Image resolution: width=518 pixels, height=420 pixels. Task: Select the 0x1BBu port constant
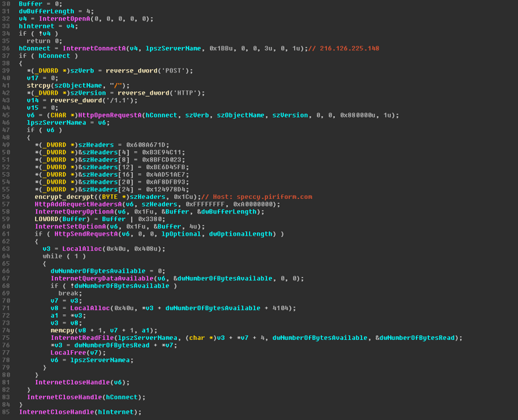221,48
